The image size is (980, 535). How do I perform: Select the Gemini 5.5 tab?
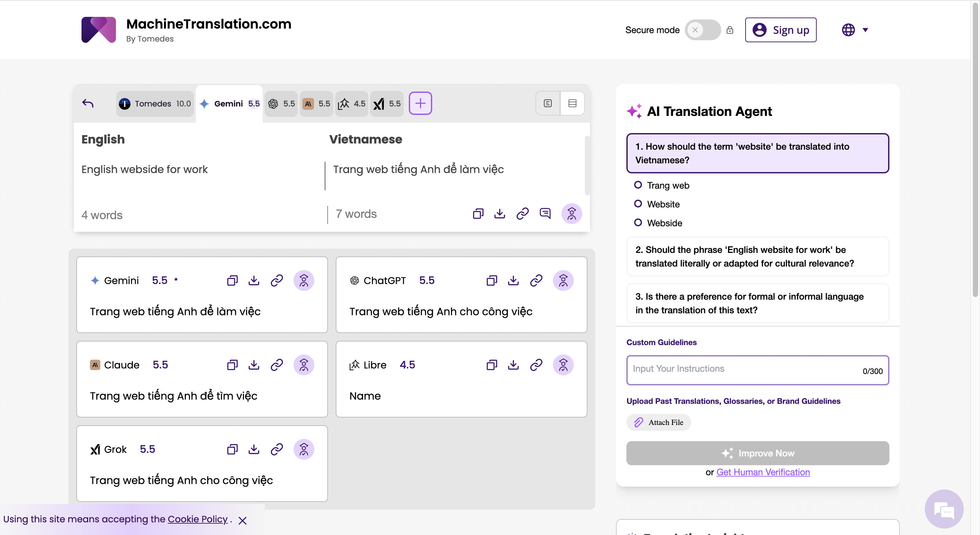click(229, 104)
